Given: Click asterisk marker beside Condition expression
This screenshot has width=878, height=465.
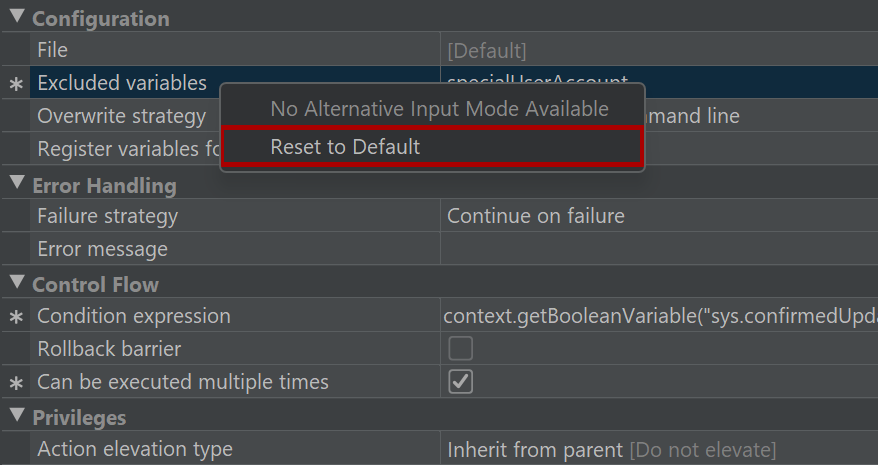Looking at the screenshot, I should 16,317.
